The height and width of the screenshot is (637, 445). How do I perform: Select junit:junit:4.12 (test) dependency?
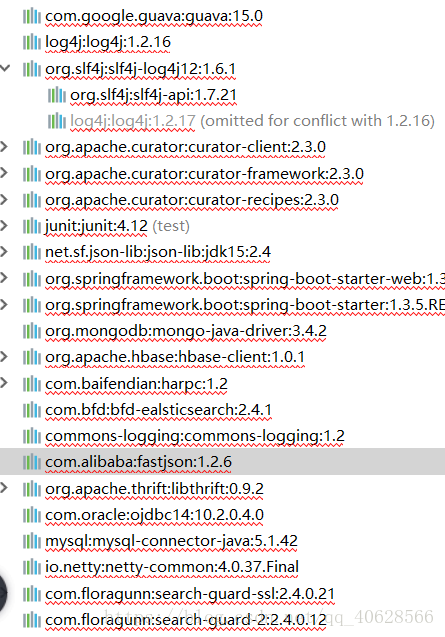[x=117, y=226]
